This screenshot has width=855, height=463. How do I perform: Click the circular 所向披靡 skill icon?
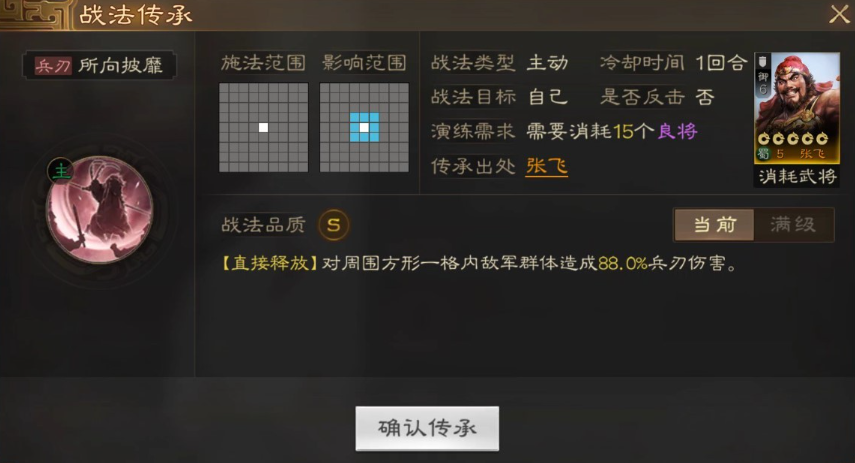click(100, 209)
